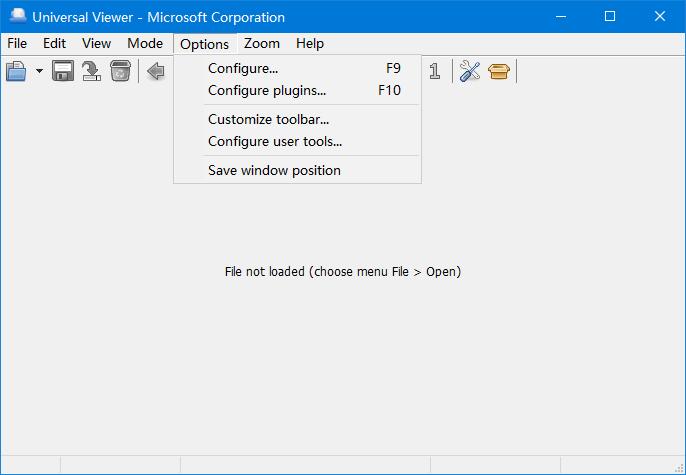Choose Configure plugins... menu entry
The image size is (686, 475).
click(x=298, y=90)
